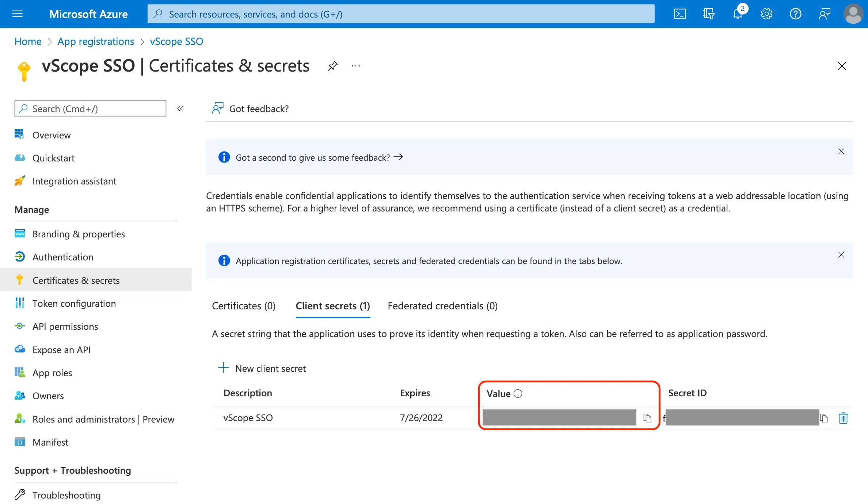Collapse the left sidebar navigation panel
This screenshot has height=504, width=868.
(180, 108)
